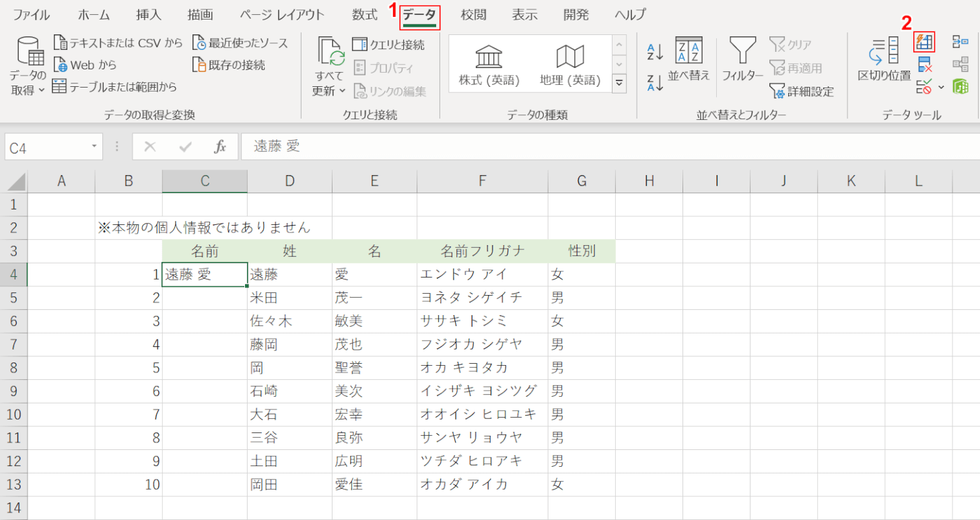The height and width of the screenshot is (520, 980).
Task: Click the Remove Duplicates icon
Action: point(924,64)
